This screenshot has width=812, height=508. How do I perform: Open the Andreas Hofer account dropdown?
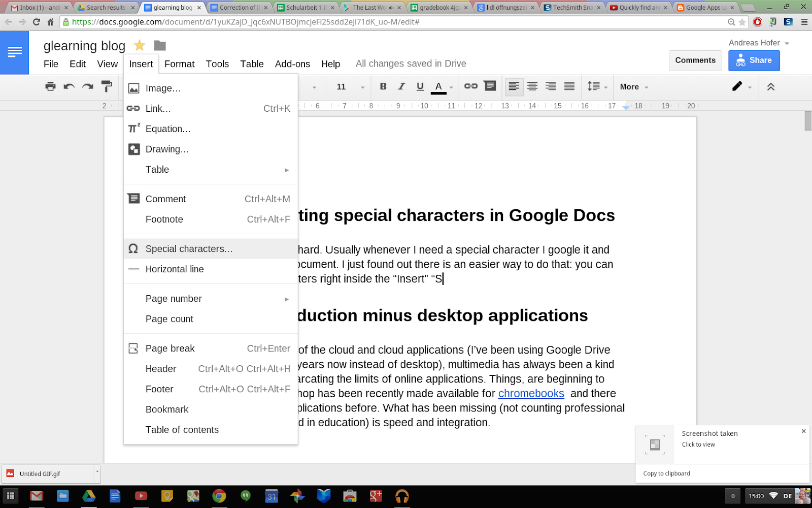[x=759, y=43]
